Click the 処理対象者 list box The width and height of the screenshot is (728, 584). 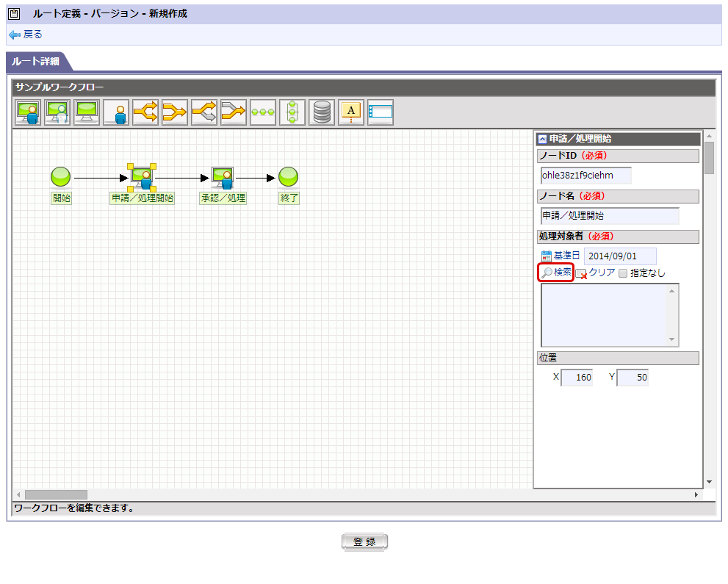click(x=610, y=315)
